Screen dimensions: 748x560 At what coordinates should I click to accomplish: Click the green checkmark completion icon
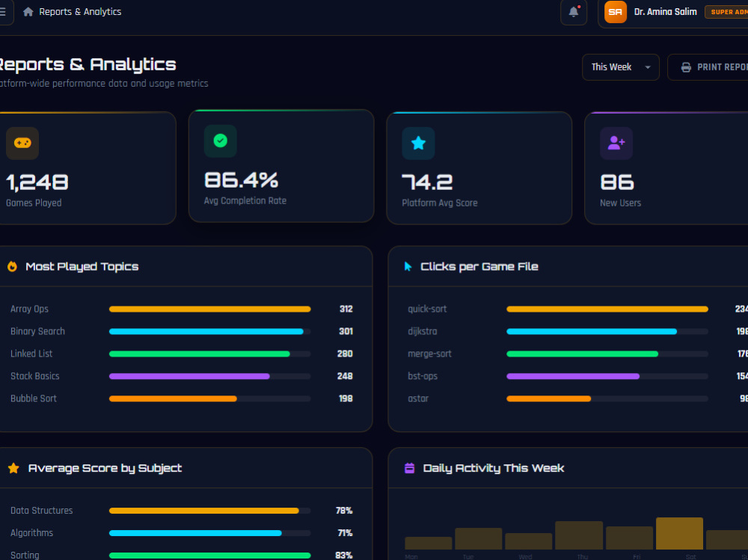click(x=221, y=141)
